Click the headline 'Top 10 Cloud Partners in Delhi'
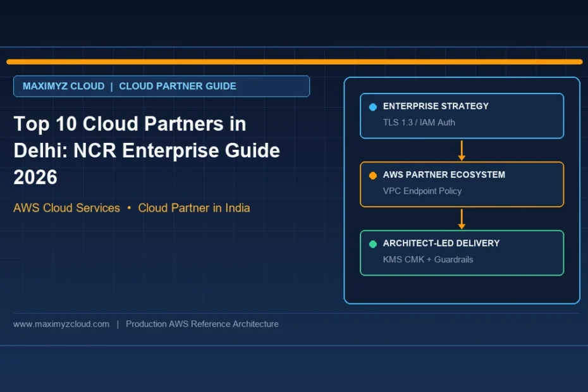Viewport: 588px width, 392px height. [147, 150]
